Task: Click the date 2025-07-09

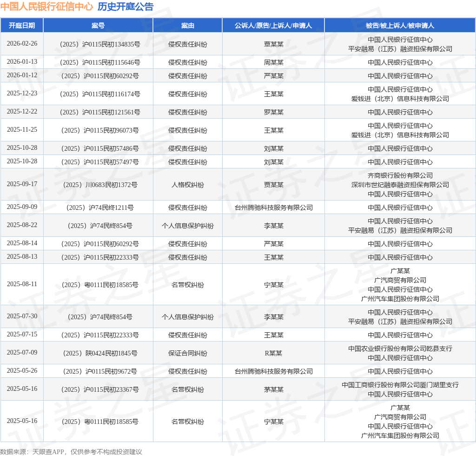Action: click(22, 353)
